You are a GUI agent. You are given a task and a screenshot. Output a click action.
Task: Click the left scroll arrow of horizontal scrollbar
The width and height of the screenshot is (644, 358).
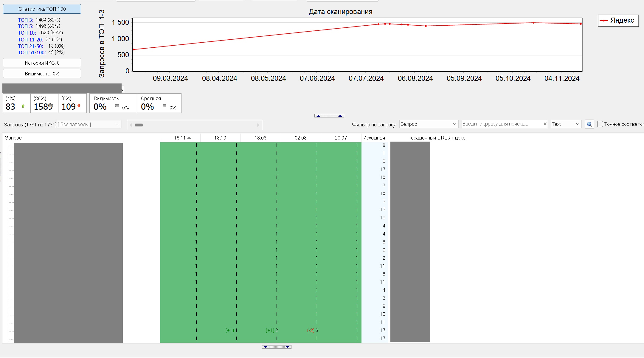[x=131, y=125]
